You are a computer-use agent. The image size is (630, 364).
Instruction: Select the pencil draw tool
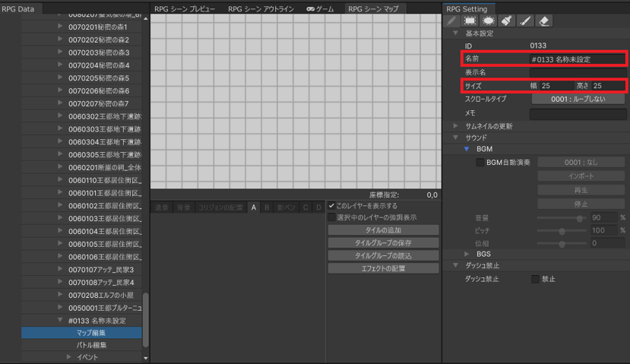click(x=452, y=21)
